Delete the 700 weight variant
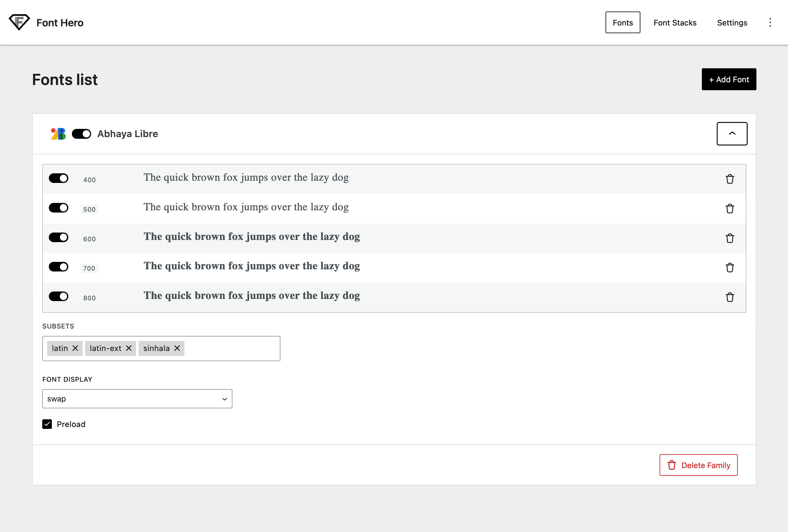This screenshot has width=788, height=532. pos(730,268)
